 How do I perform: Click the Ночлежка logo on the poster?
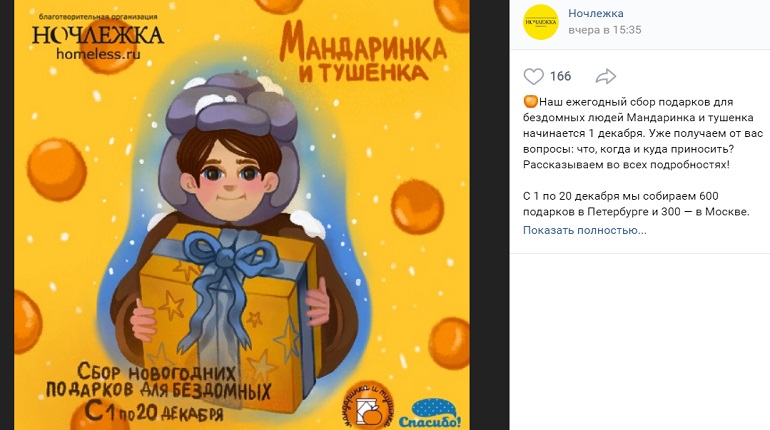tap(98, 36)
